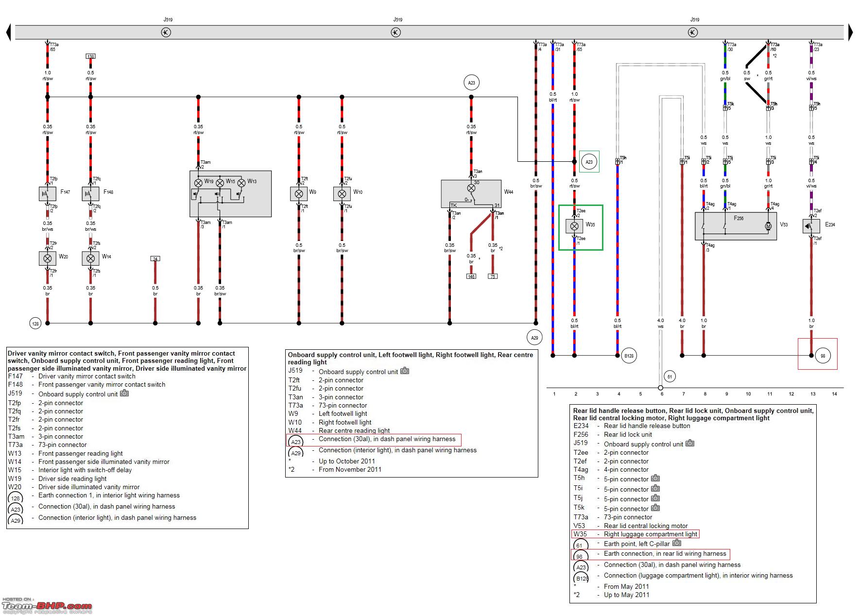859x616 pixels.
Task: Click the A23 circle above the W44 wire
Action: click(x=471, y=83)
